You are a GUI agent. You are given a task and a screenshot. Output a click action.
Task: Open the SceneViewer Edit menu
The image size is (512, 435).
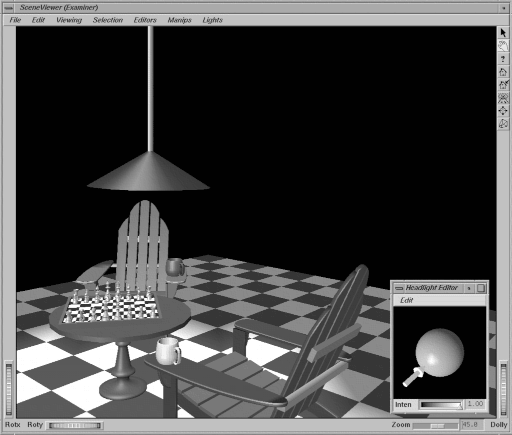tap(38, 20)
